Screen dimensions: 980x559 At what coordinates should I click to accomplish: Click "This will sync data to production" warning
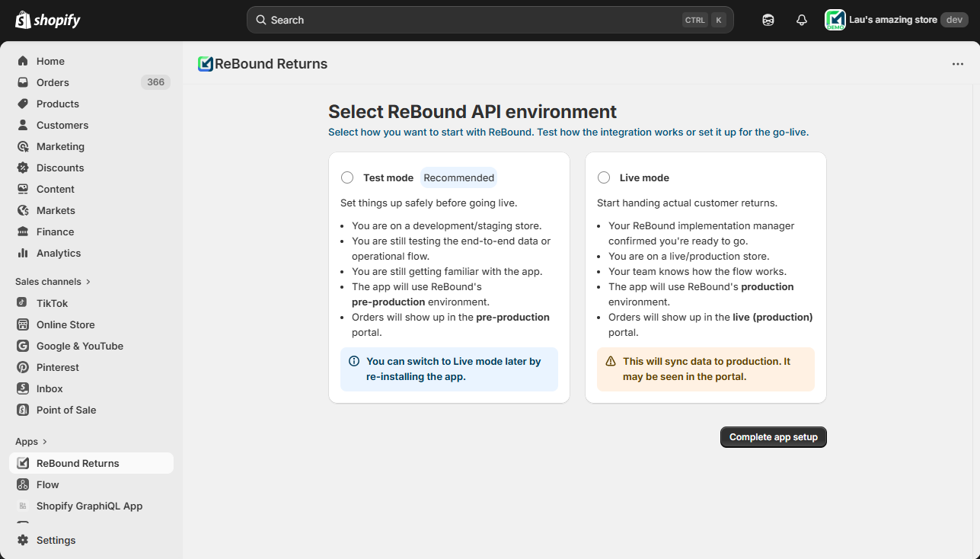pos(706,369)
